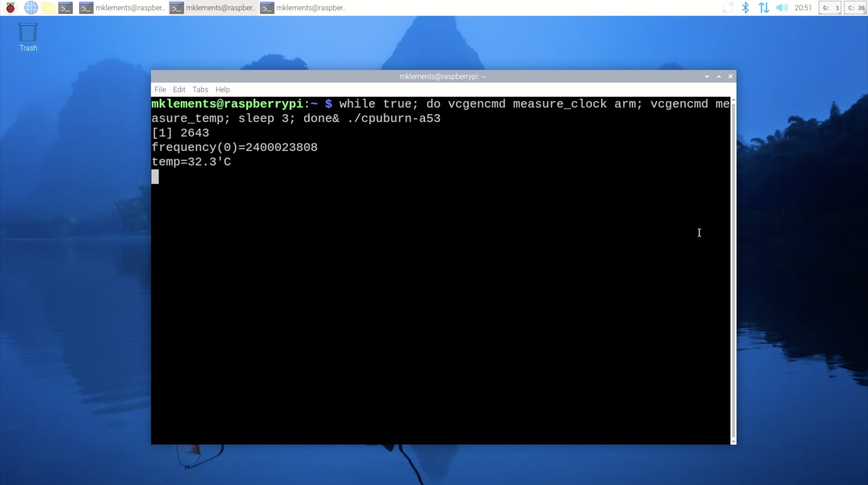Open the Help menu in terminal
The width and height of the screenshot is (868, 485).
(222, 89)
